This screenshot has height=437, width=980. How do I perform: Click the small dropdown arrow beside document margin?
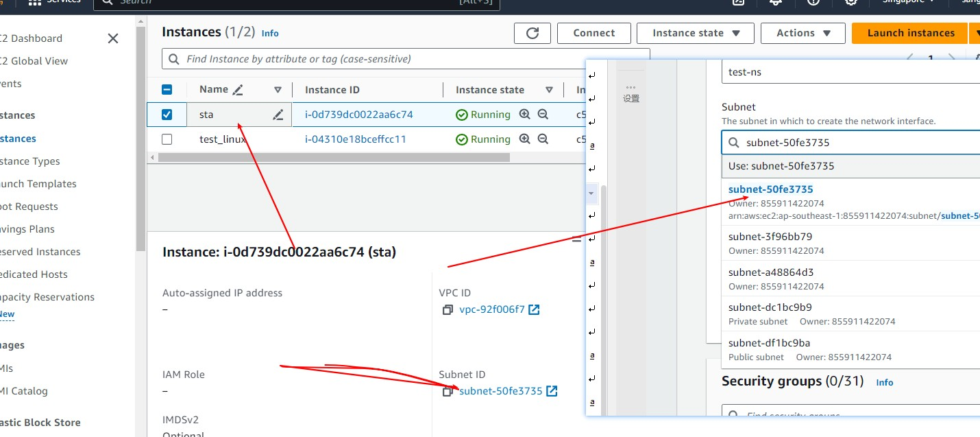[x=591, y=194]
